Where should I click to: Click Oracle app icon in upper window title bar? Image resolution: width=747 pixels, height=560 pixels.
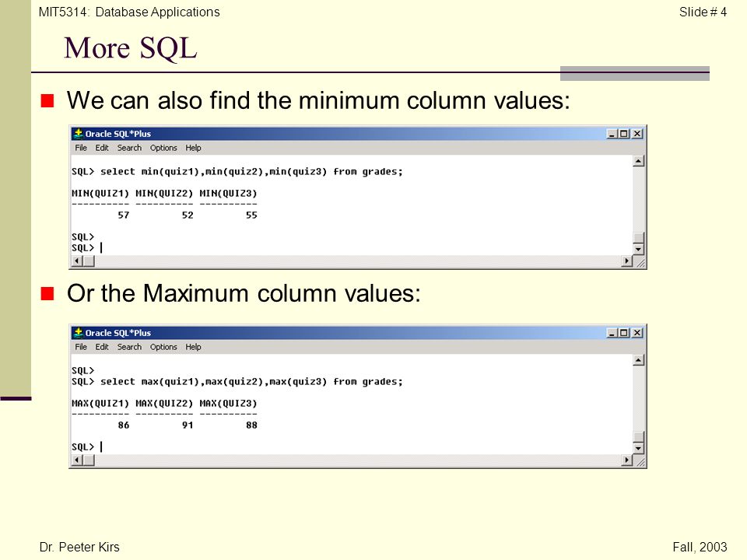78,134
